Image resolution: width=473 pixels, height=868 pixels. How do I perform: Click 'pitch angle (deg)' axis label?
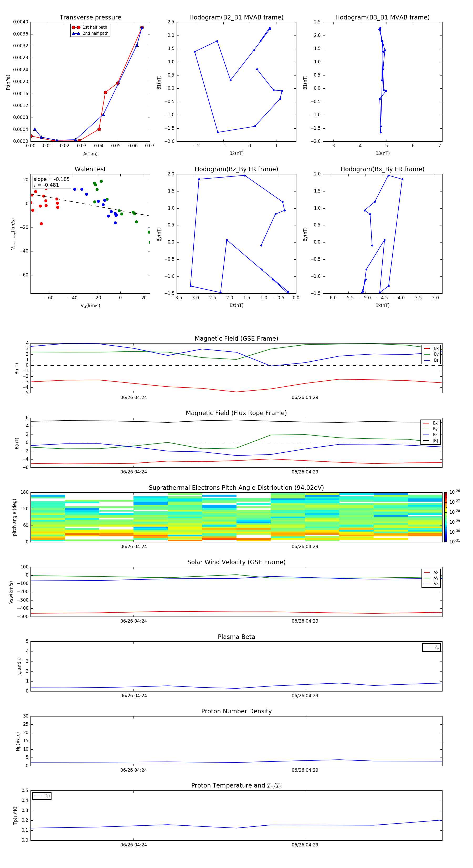14,517
